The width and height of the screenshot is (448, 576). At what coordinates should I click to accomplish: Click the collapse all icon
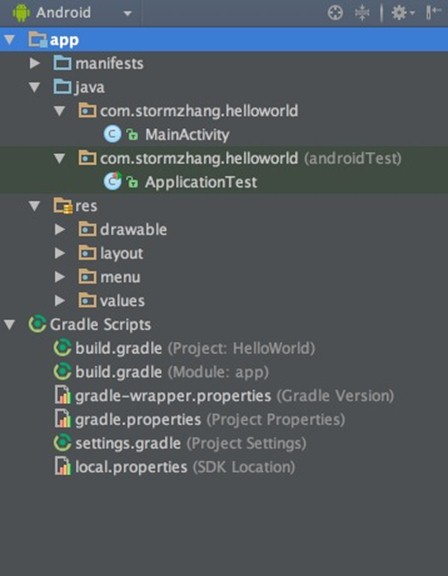(x=362, y=13)
